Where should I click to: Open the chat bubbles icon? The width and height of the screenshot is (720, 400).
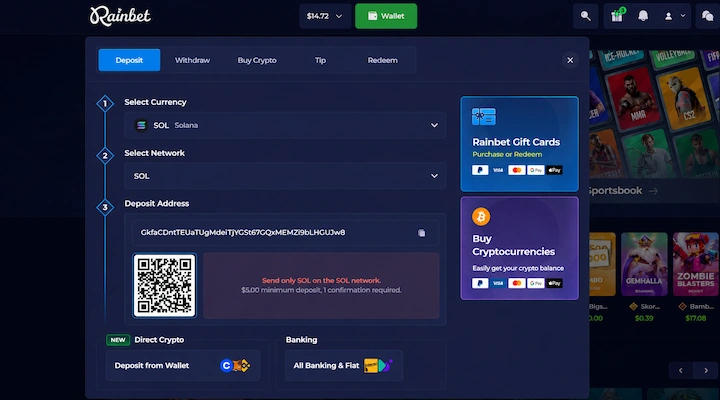(x=708, y=16)
